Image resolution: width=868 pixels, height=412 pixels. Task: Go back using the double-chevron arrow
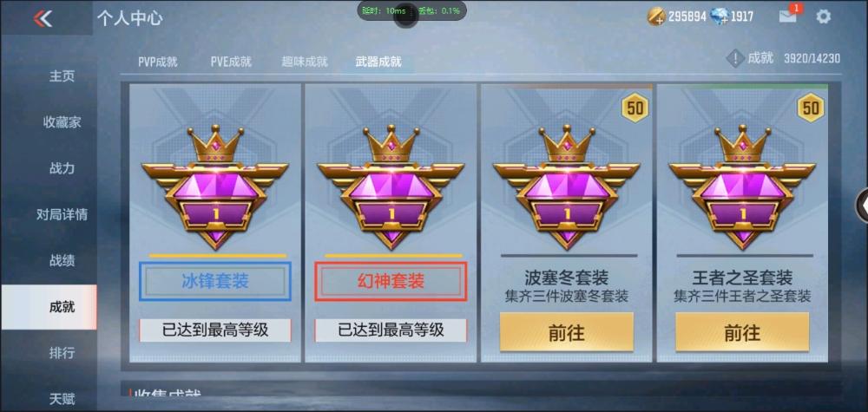click(x=43, y=18)
